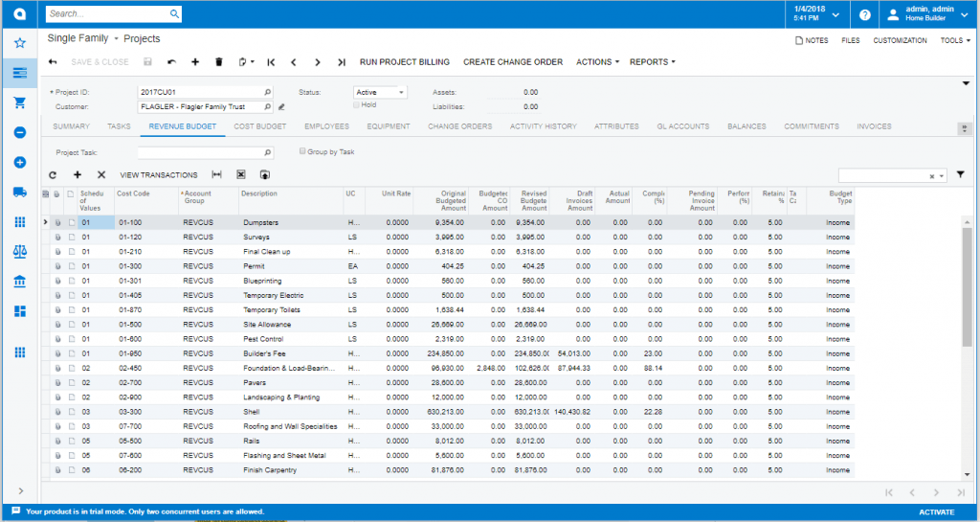Add a new project record
This screenshot has height=522, width=980.
[195, 62]
